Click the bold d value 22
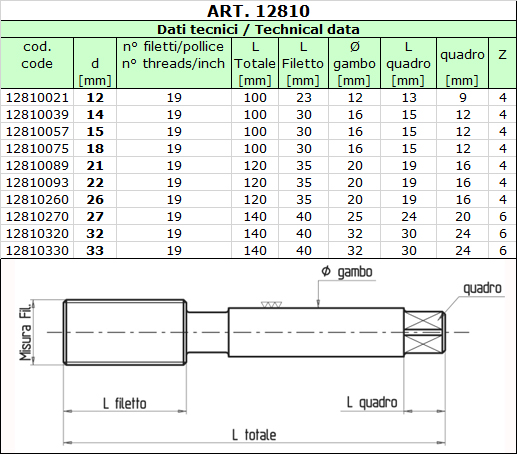517x454 pixels. point(95,183)
